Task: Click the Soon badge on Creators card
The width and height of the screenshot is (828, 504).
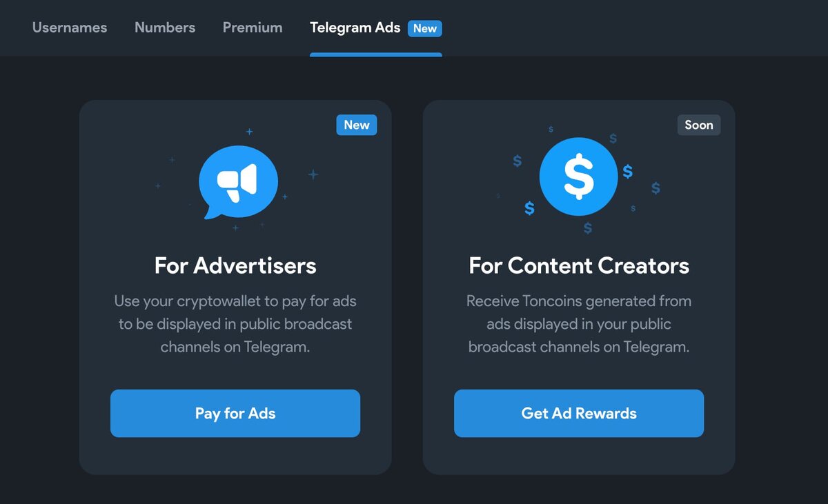Action: point(699,125)
